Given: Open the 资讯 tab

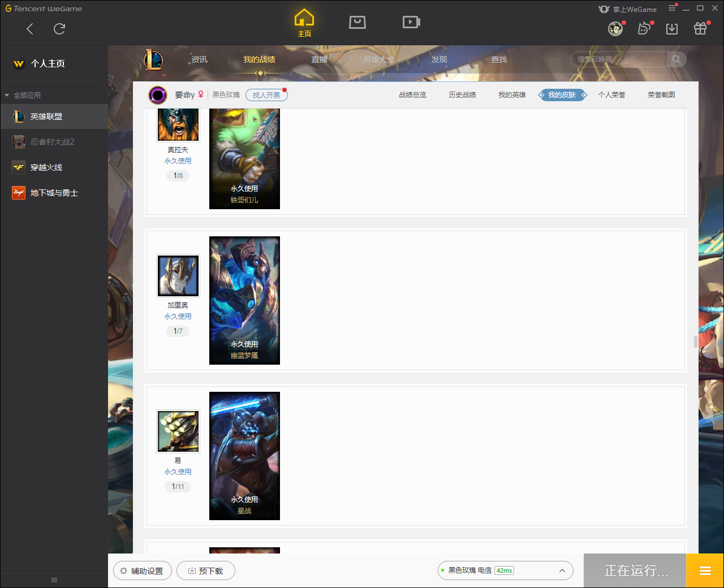Looking at the screenshot, I should 199,59.
